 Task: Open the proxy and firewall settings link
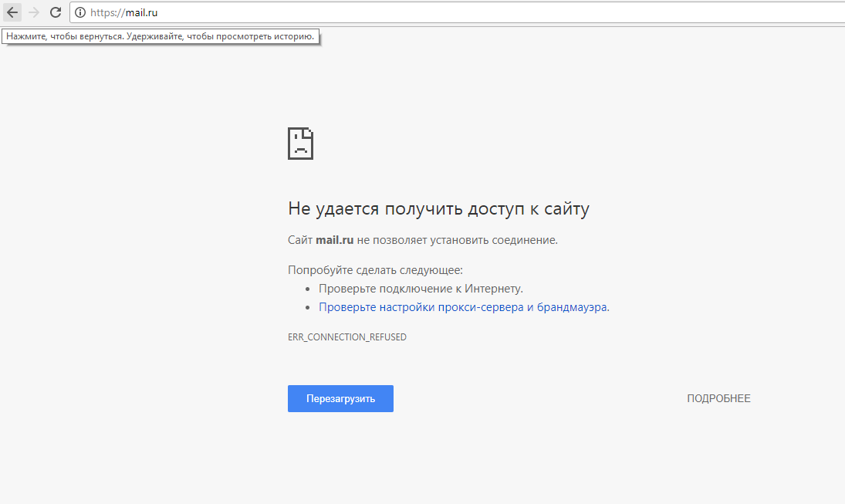point(463,307)
